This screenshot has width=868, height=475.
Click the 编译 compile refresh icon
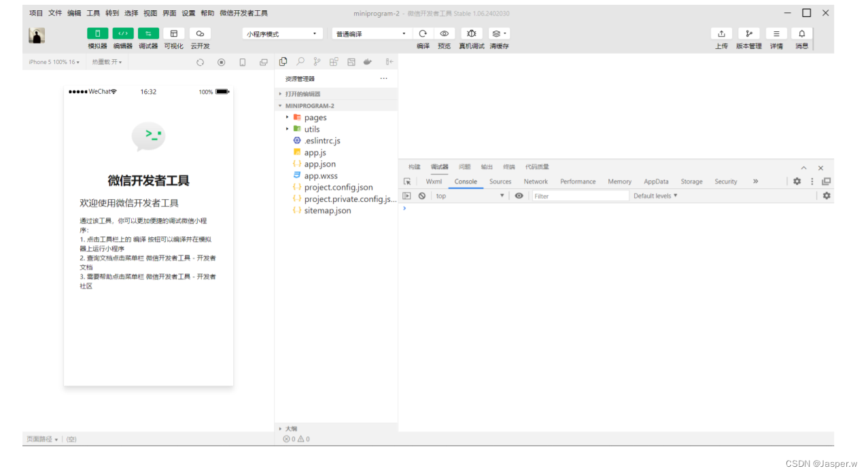(423, 33)
